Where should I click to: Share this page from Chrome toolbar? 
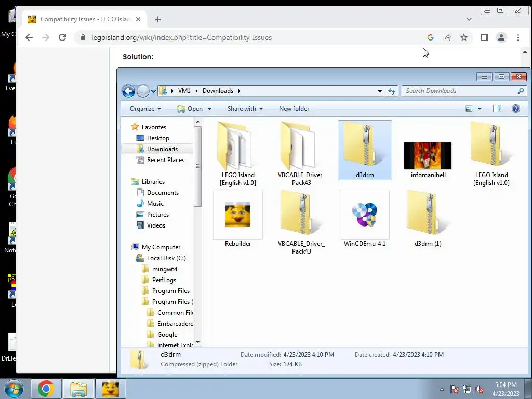pyautogui.click(x=447, y=37)
